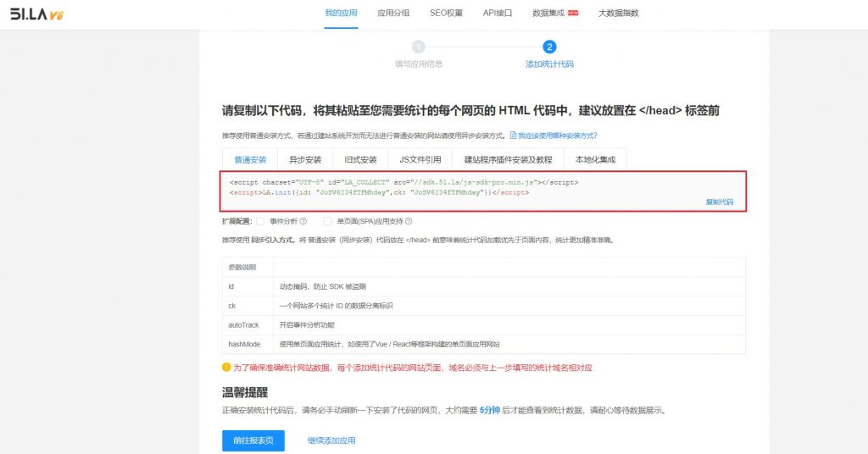868x454 pixels.
Task: Open the 应用分组 navigation tab
Action: tap(393, 13)
